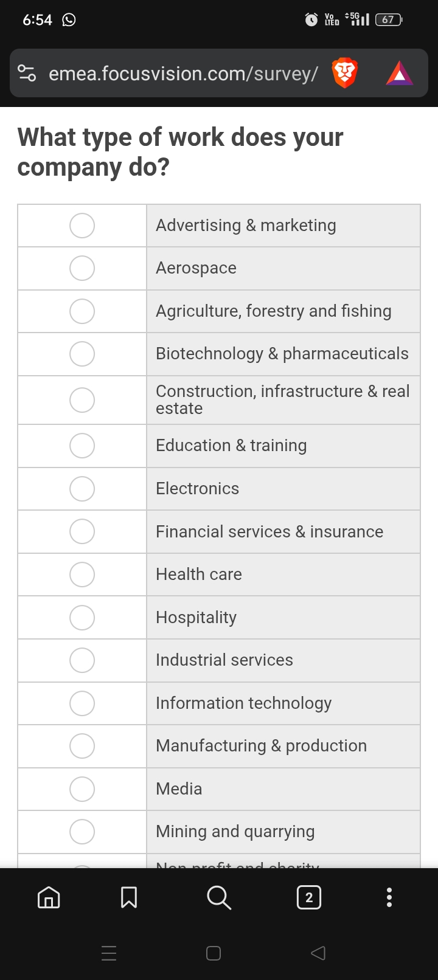Tap the bookmark icon in bottom toolbar
The height and width of the screenshot is (980, 438).
(x=129, y=897)
